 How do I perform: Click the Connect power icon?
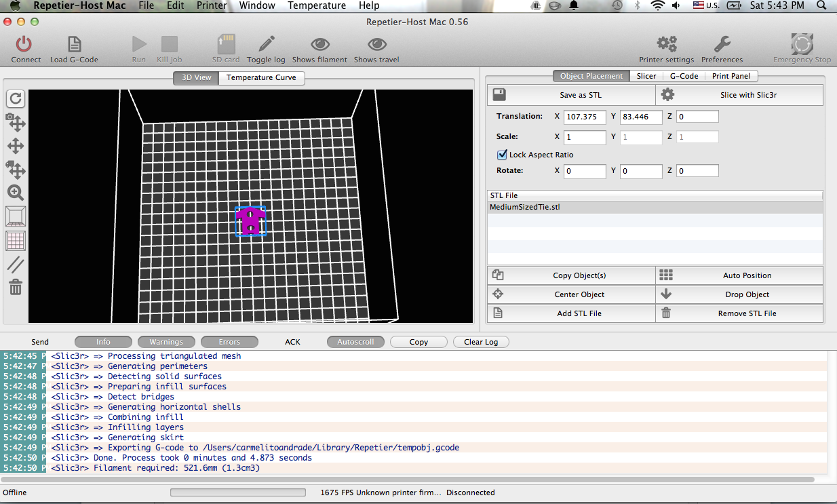point(24,45)
